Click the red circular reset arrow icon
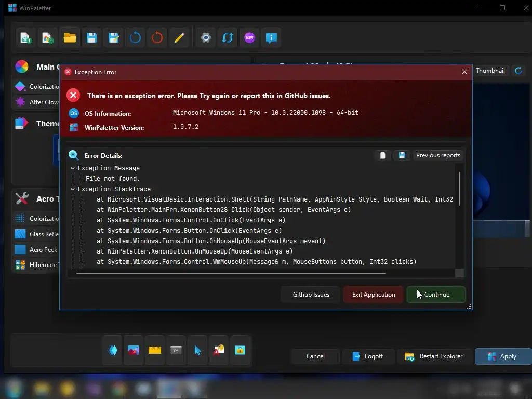The image size is (532, 399). point(157,37)
